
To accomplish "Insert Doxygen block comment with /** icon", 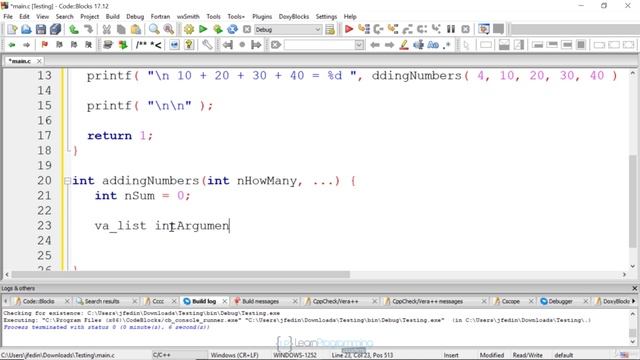I will point(141,44).
